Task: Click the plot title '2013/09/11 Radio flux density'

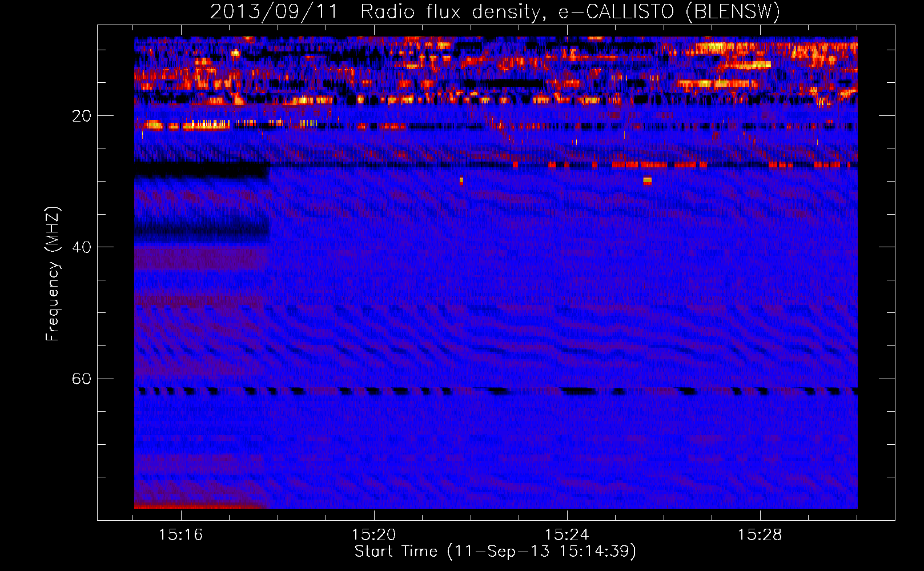Action: point(495,11)
